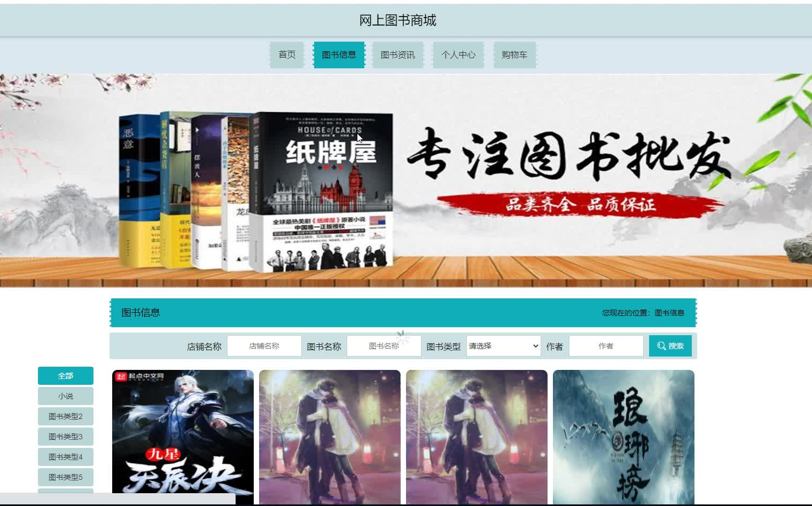The width and height of the screenshot is (812, 506).
Task: Open the second book cover with couple
Action: point(330,437)
